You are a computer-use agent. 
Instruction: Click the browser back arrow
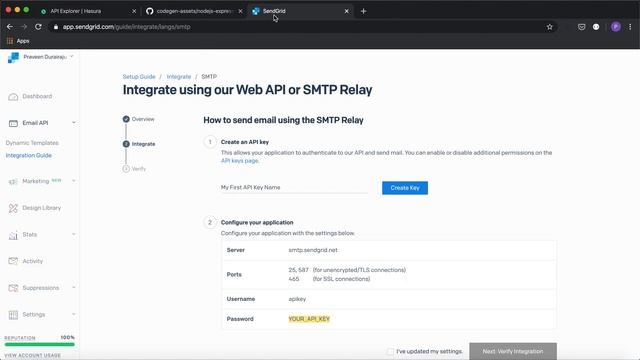pos(10,27)
